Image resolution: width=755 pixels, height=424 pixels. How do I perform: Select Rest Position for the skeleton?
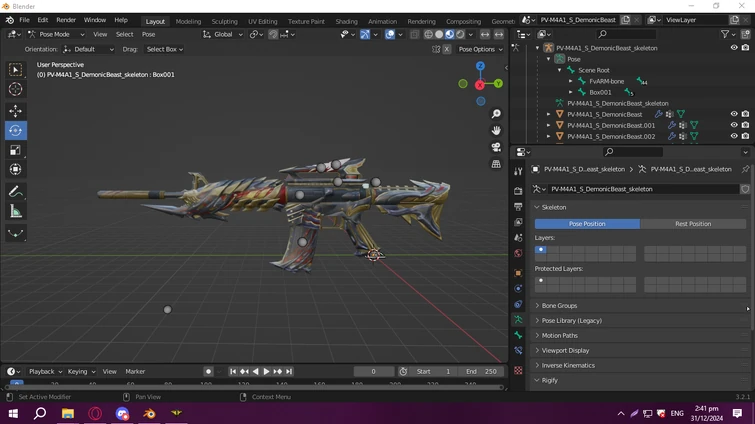click(693, 224)
